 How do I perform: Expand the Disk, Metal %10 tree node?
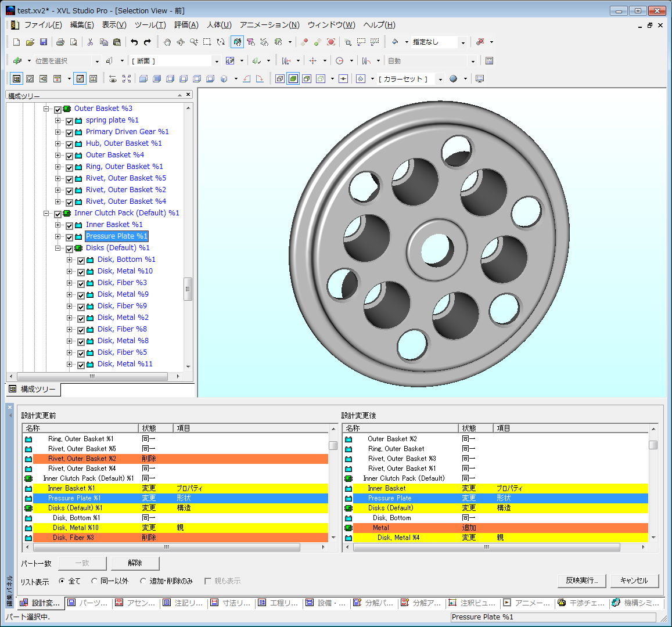pyautogui.click(x=69, y=271)
